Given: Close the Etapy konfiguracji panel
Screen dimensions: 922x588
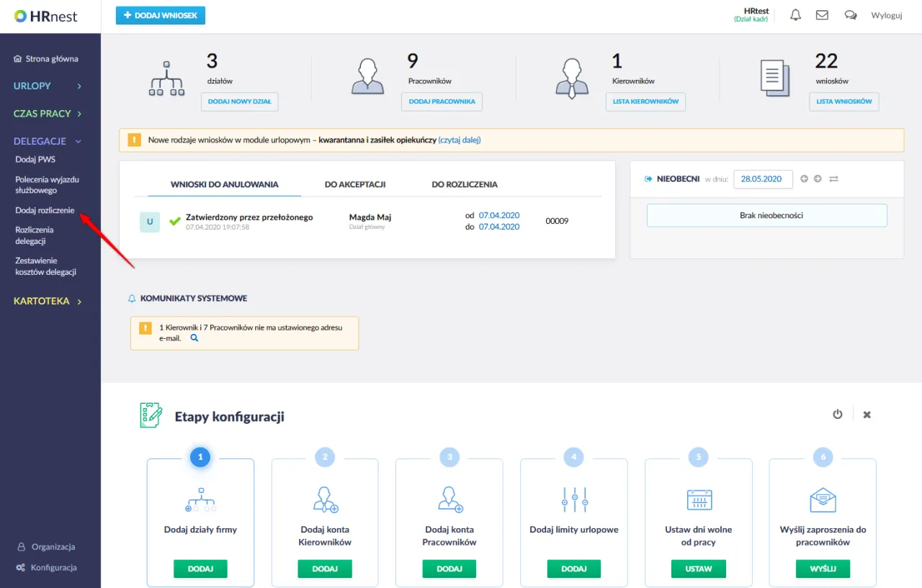Looking at the screenshot, I should (867, 415).
